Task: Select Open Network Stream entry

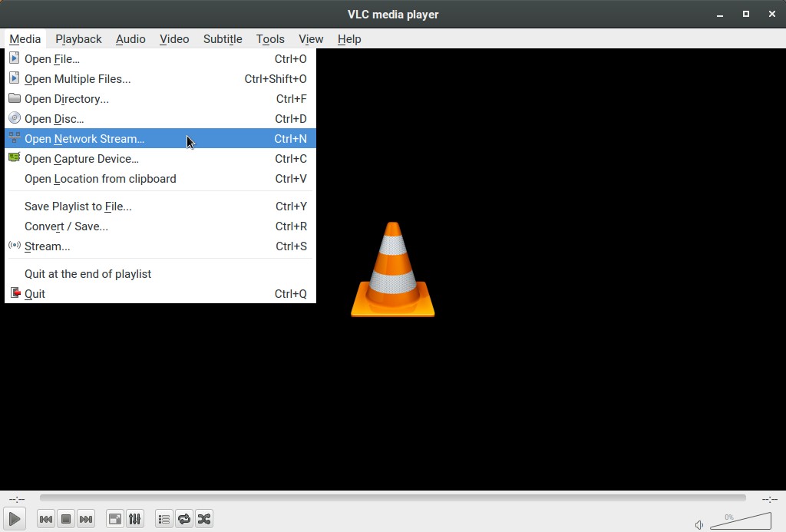Action: (x=84, y=139)
